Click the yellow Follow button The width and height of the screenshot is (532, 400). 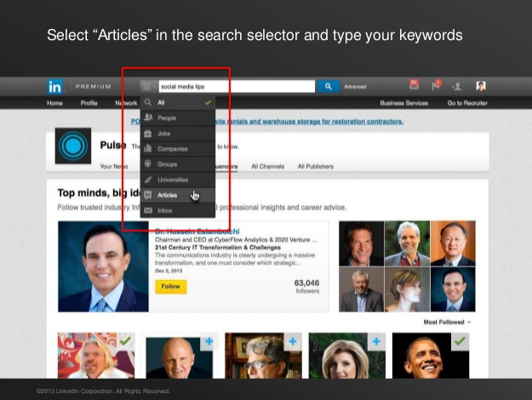(x=170, y=287)
